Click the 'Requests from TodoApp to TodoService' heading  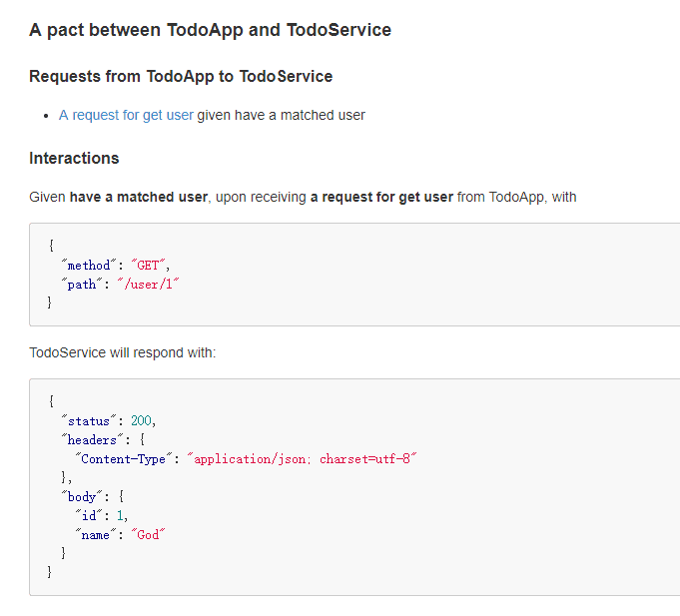click(x=181, y=76)
